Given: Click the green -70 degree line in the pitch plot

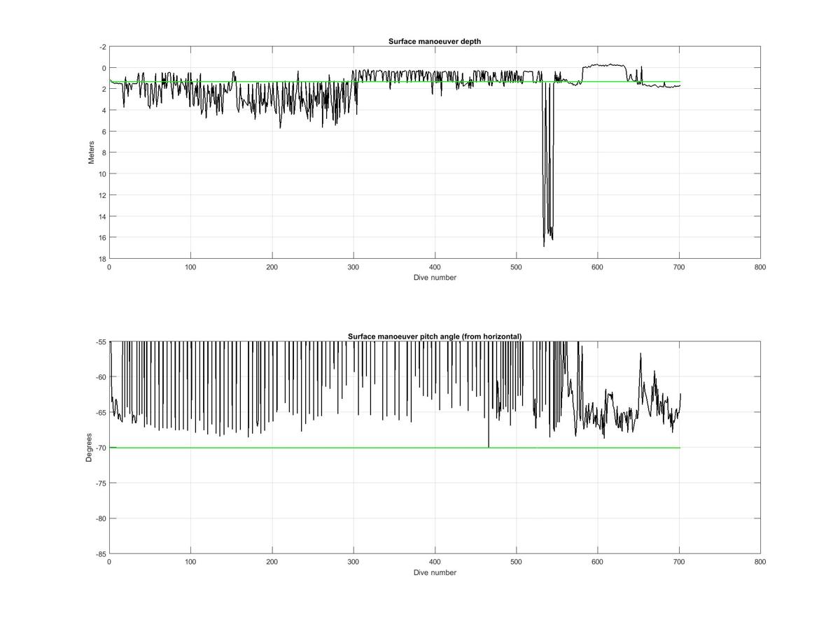Looking at the screenshot, I should point(395,448).
